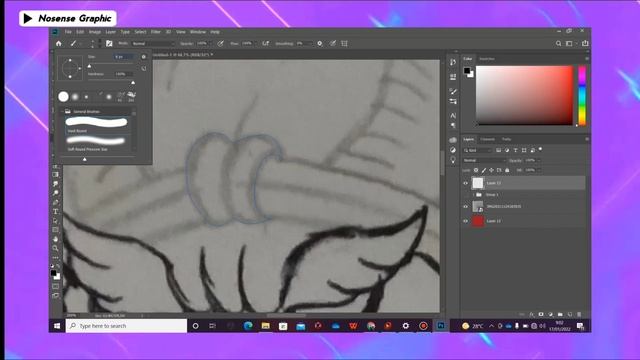Open the History panel icon in collapsed dock

tap(453, 62)
